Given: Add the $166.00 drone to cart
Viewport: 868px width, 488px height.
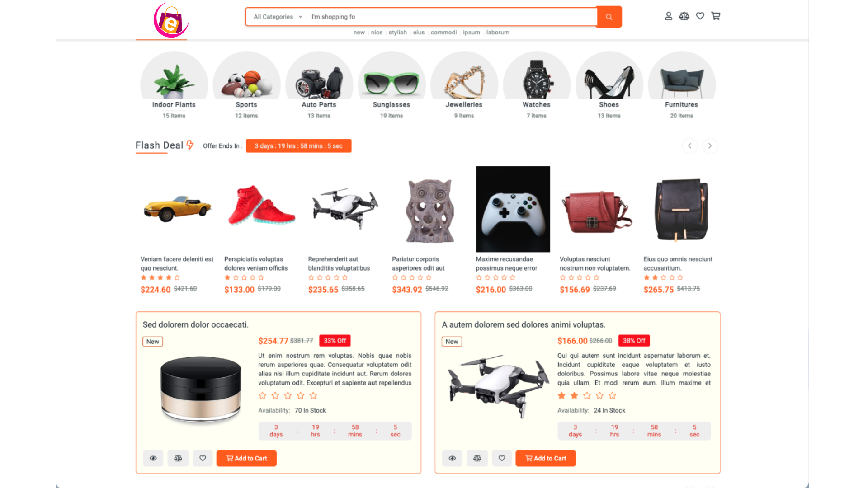Looking at the screenshot, I should tap(546, 458).
